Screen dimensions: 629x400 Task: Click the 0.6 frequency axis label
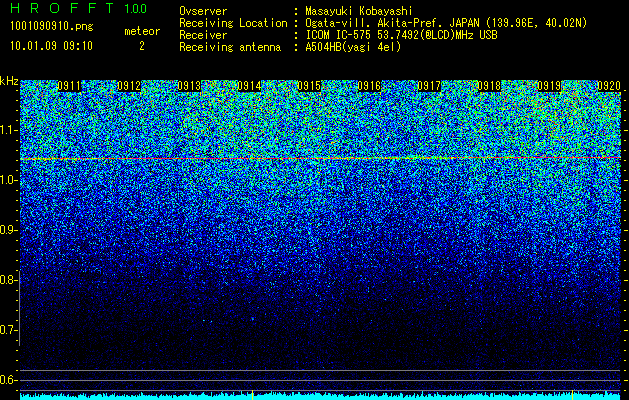pos(9,380)
